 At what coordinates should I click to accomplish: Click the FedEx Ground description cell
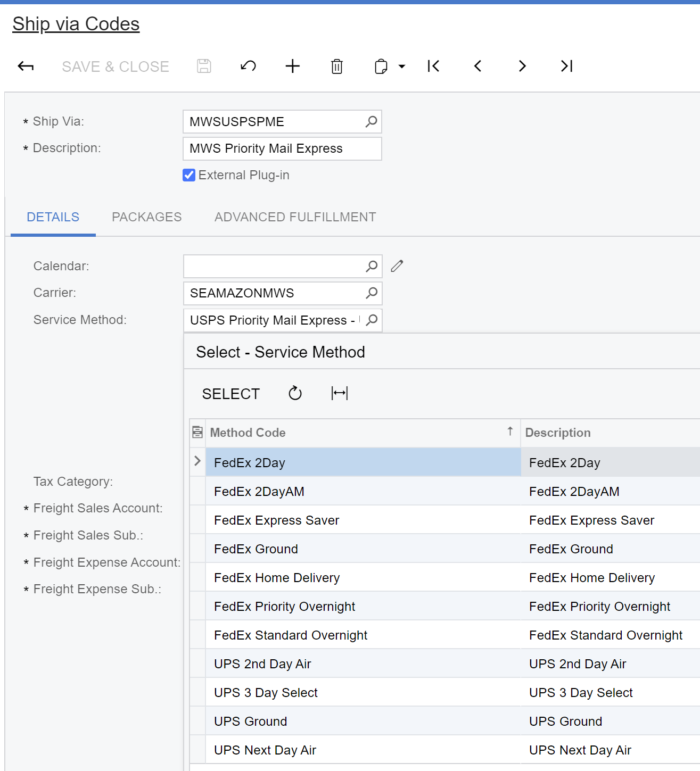pyautogui.click(x=611, y=549)
